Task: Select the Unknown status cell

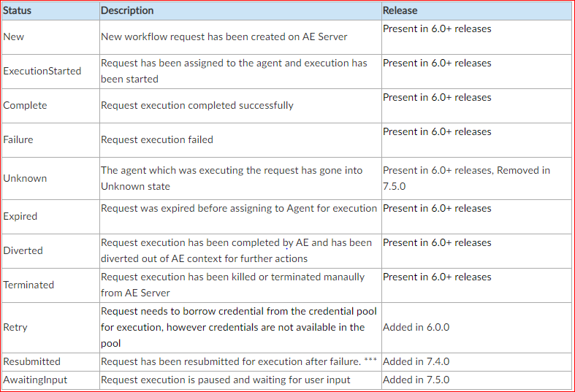Action: (x=50, y=178)
